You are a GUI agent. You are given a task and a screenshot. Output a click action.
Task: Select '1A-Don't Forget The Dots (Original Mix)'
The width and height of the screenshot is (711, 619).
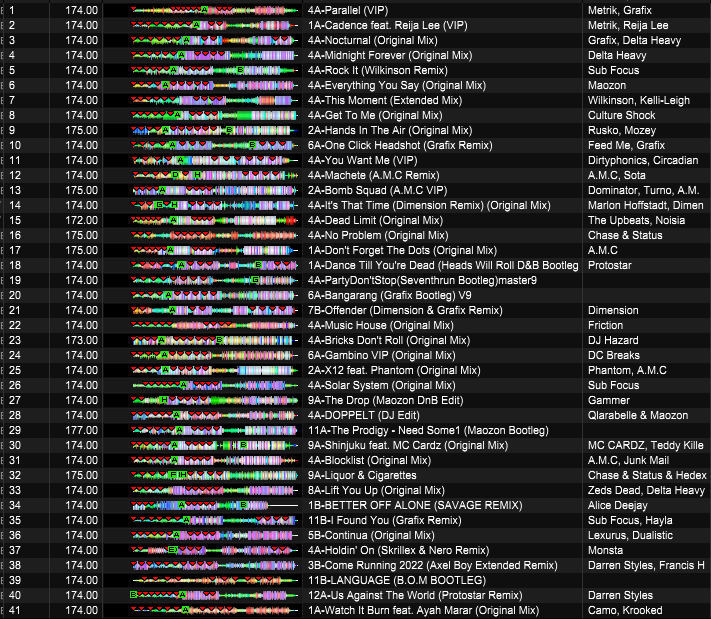pos(402,250)
